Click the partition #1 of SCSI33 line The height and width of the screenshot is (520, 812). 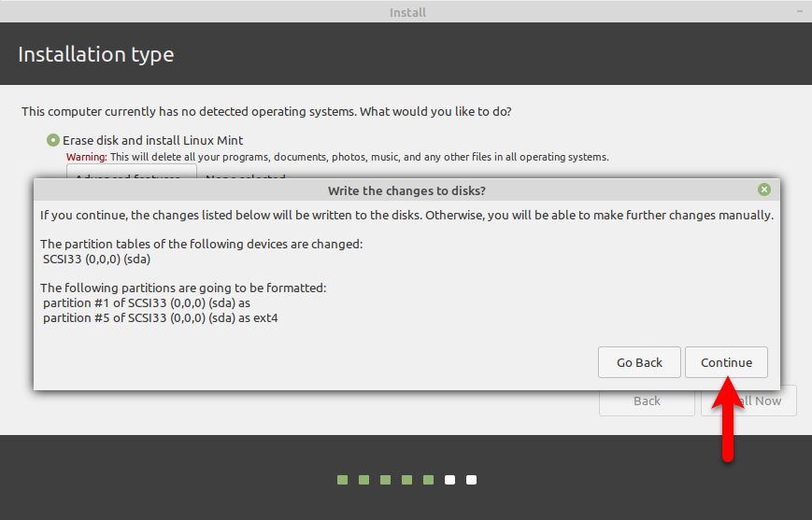(147, 303)
